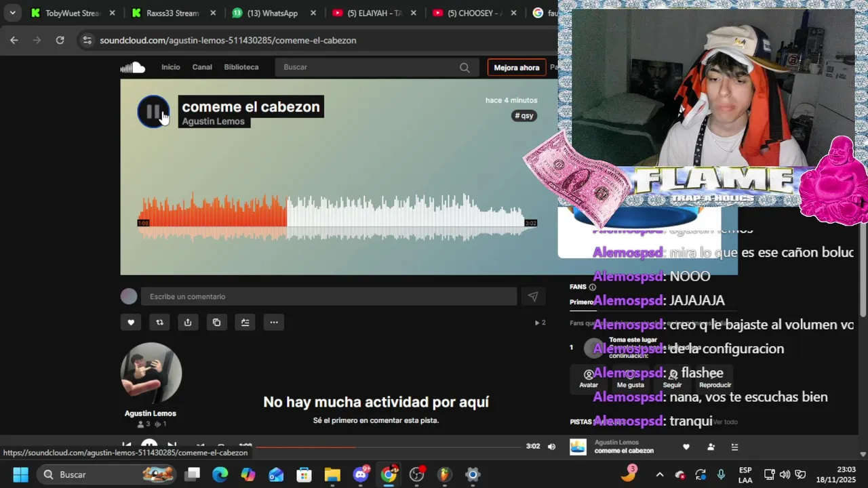Click the bottom player progress bar
This screenshot has width=868, height=488.
pos(388,447)
